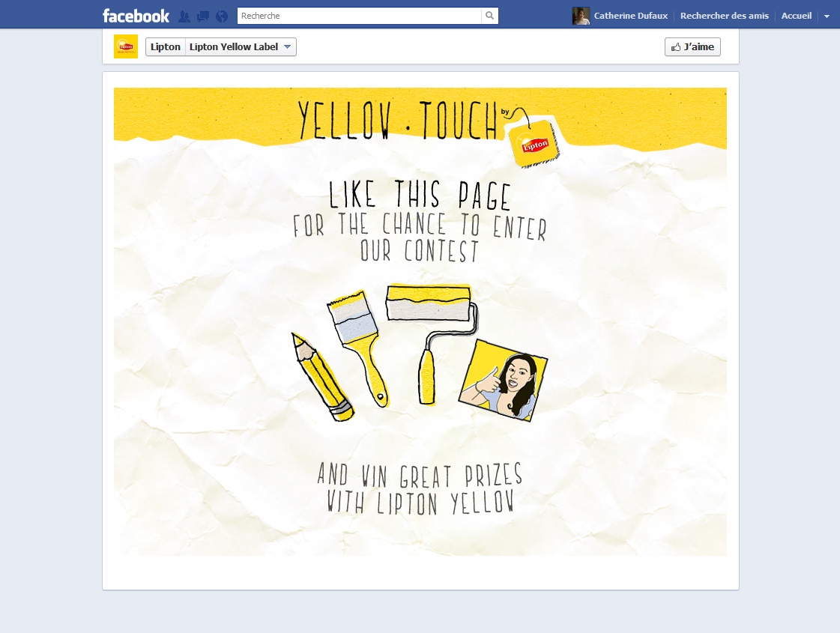Image resolution: width=840 pixels, height=633 pixels.
Task: Click the thumbs-up woman photo
Action: (504, 380)
